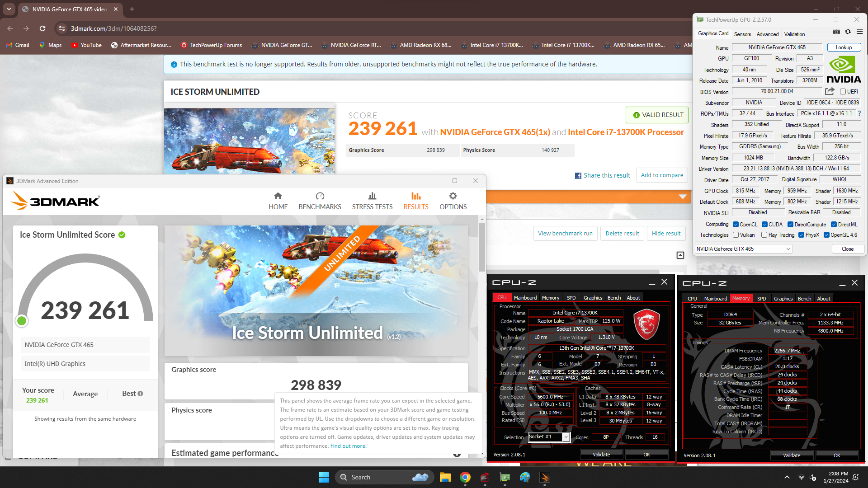Open a new Chrome tab
This screenshot has width=868, height=488.
[x=132, y=9]
